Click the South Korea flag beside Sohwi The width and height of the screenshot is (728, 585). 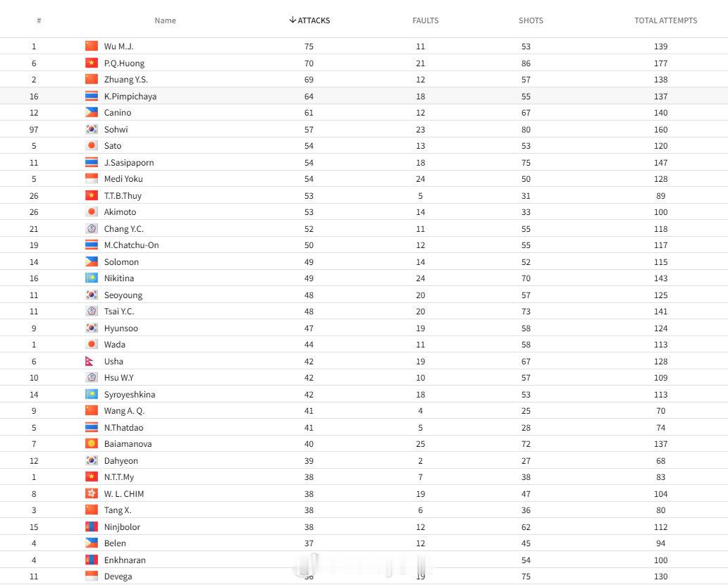pyautogui.click(x=92, y=129)
